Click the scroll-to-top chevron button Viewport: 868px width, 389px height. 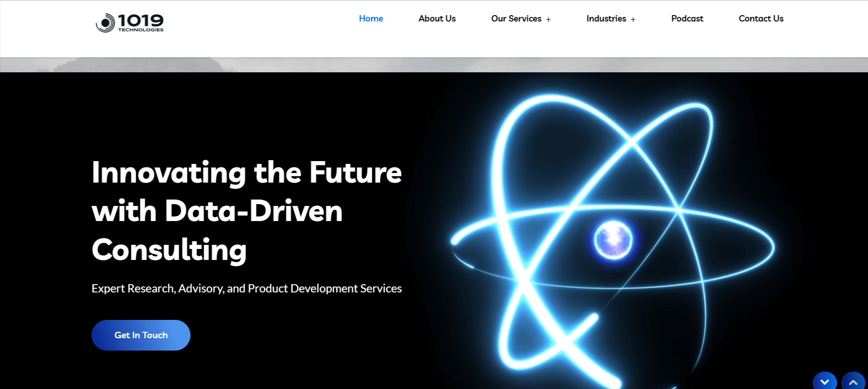(x=853, y=382)
